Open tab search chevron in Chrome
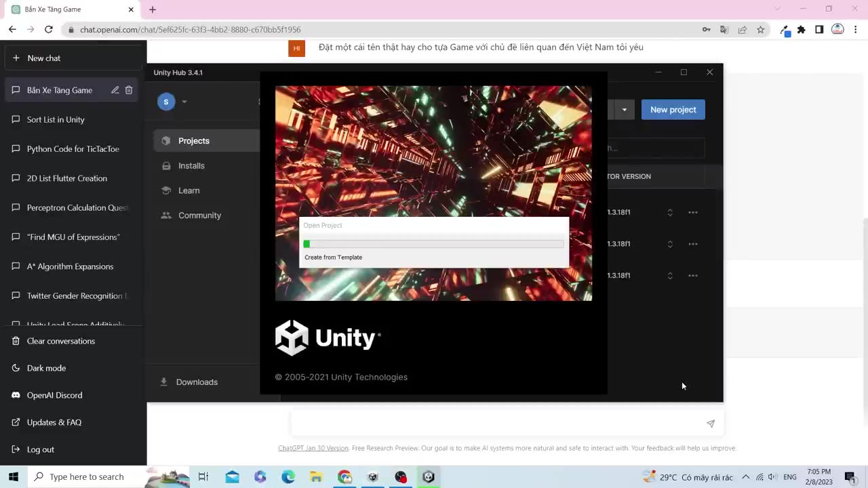This screenshot has height=488, width=868. (778, 9)
